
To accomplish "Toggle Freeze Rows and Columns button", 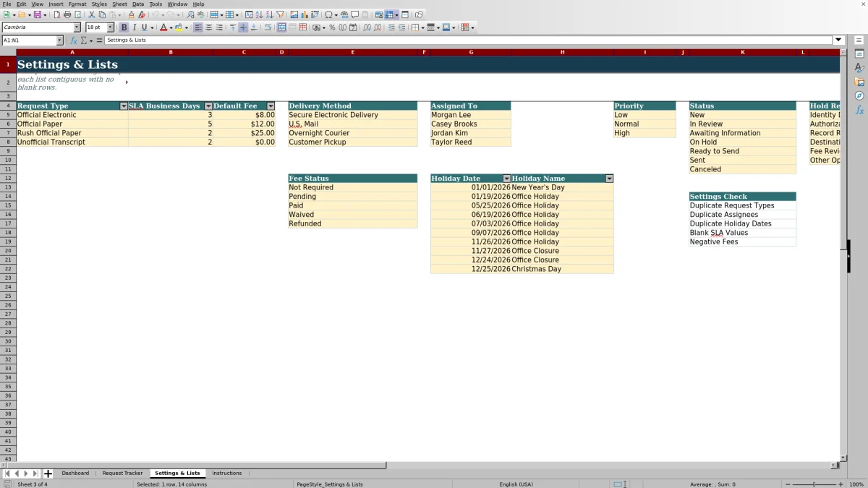I will (x=389, y=14).
